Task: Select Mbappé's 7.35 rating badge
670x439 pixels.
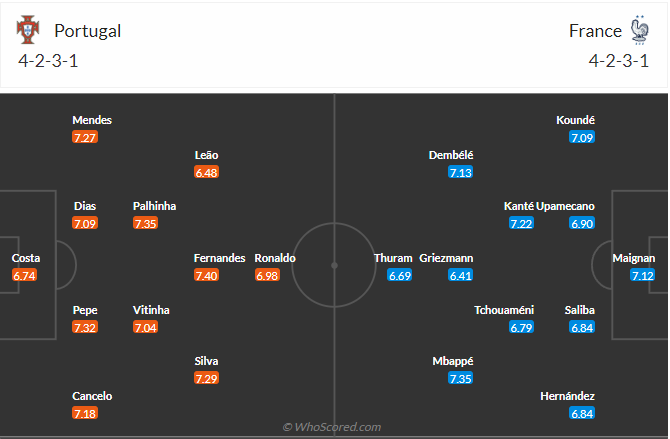Action: (x=460, y=378)
